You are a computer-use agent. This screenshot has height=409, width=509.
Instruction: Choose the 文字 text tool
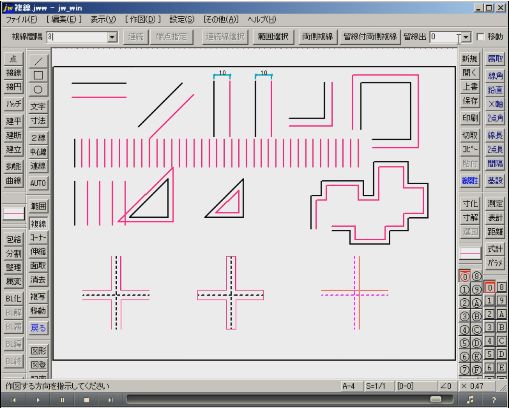[38, 106]
